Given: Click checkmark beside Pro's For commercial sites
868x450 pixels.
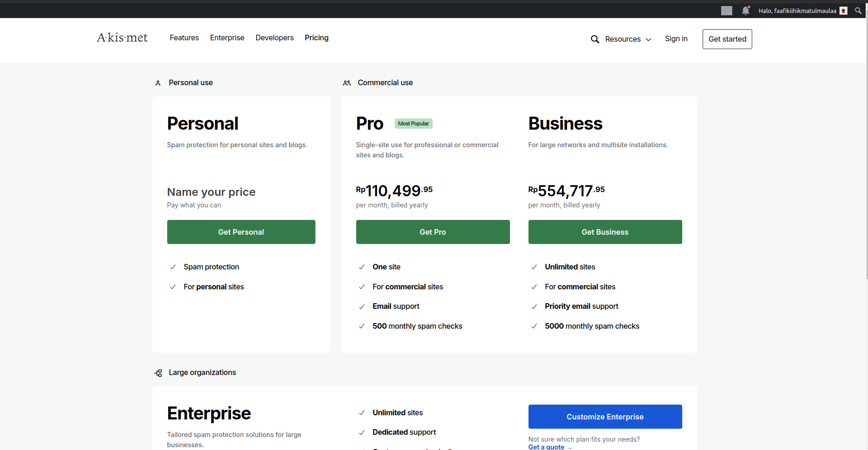Looking at the screenshot, I should (362, 287).
